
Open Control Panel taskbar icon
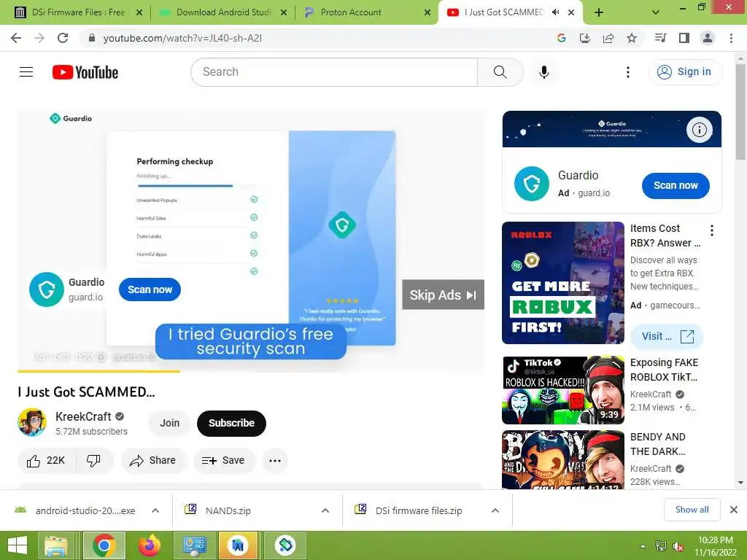193,545
